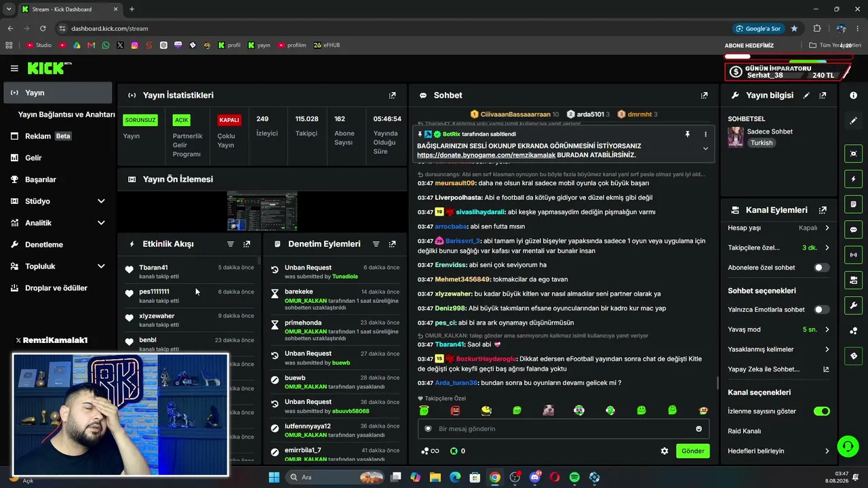Open the Gelir sidebar item

[58, 158]
